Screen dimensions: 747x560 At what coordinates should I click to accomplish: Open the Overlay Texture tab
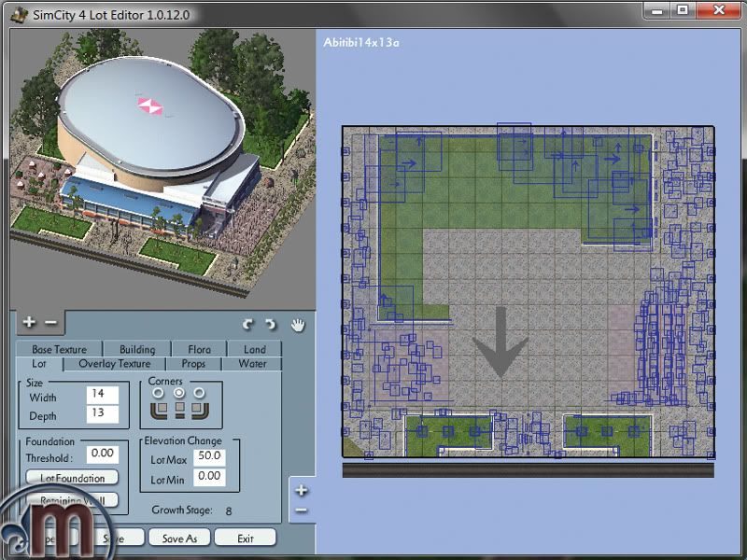tap(114, 364)
